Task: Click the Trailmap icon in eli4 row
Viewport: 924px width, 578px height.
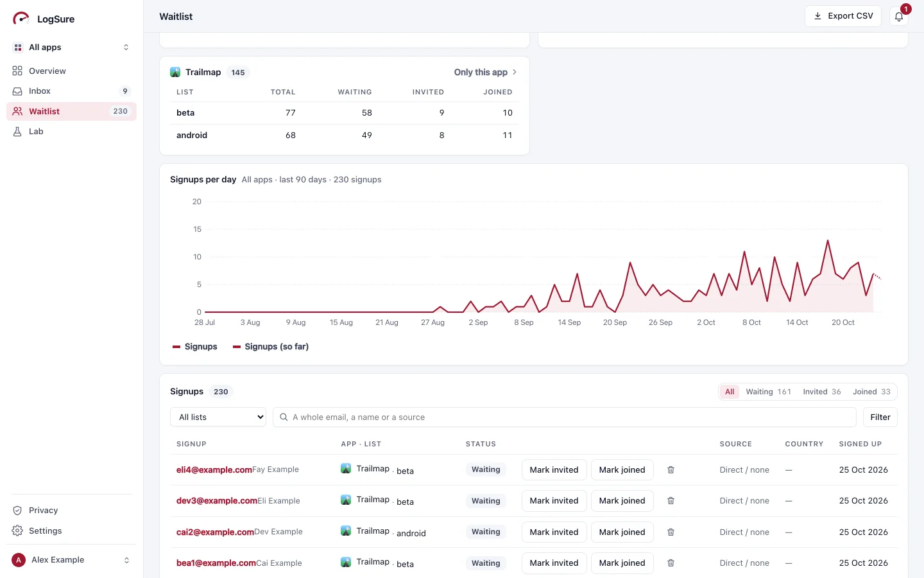Action: [x=346, y=469]
